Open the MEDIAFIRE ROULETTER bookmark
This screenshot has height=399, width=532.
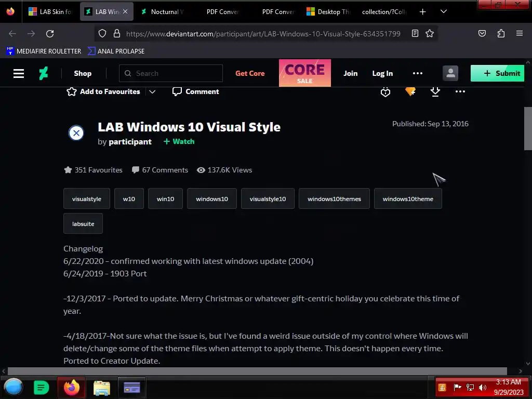(44, 51)
